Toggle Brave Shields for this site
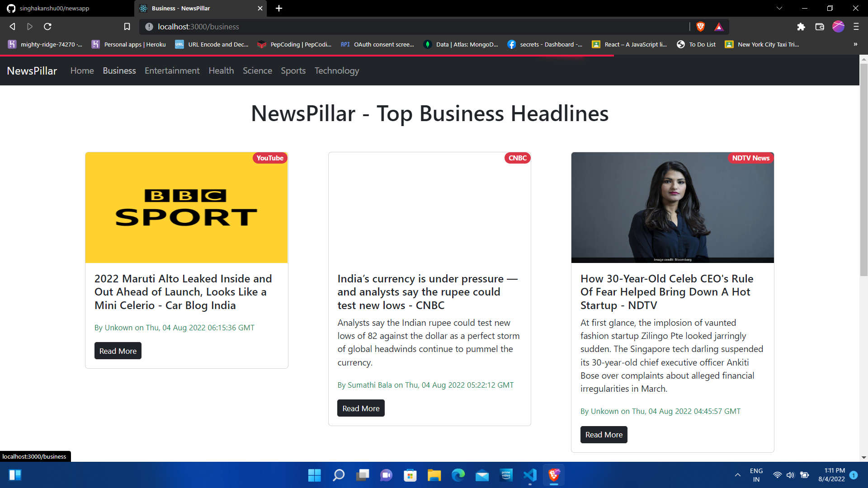The height and width of the screenshot is (488, 868). [701, 27]
